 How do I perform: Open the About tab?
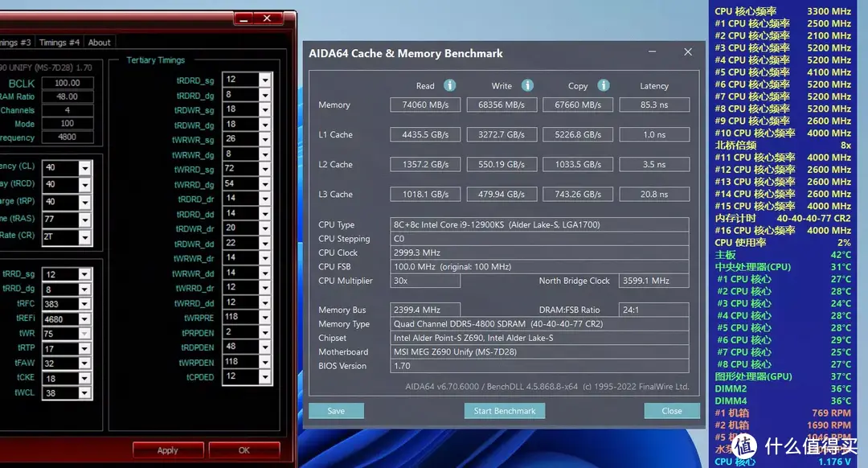click(99, 42)
